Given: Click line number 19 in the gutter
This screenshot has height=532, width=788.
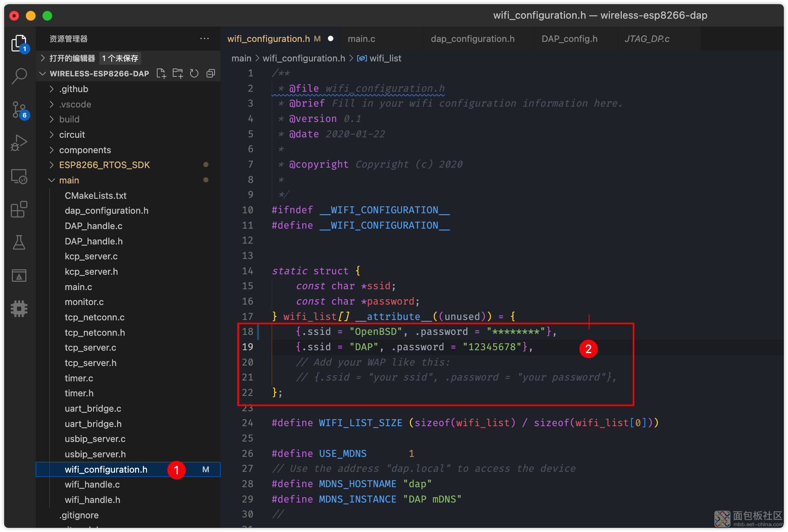Looking at the screenshot, I should pyautogui.click(x=248, y=347).
